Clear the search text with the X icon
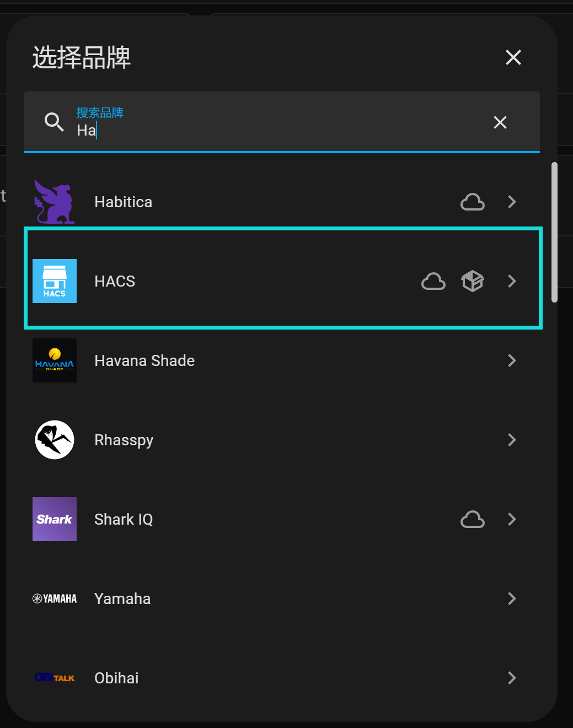Viewport: 573px width, 728px height. pyautogui.click(x=500, y=122)
